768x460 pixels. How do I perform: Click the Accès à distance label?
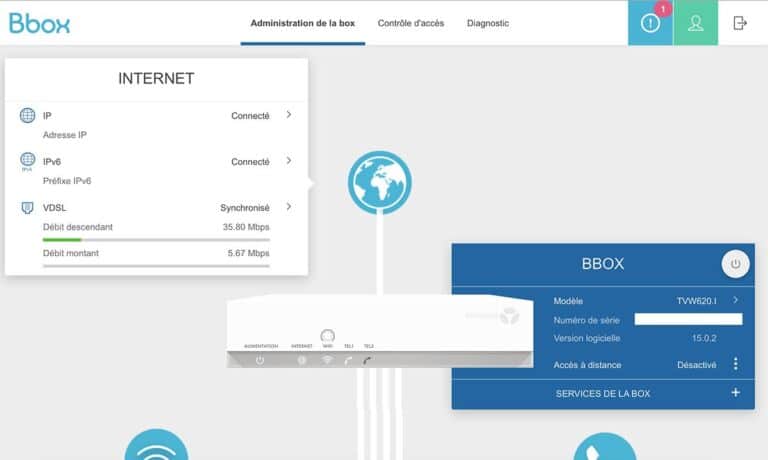[587, 365]
